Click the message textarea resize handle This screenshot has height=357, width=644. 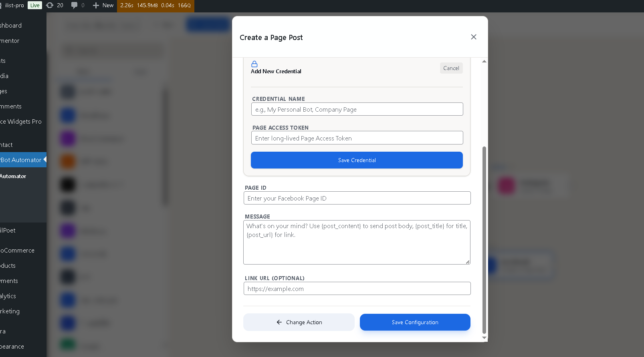coord(467,262)
